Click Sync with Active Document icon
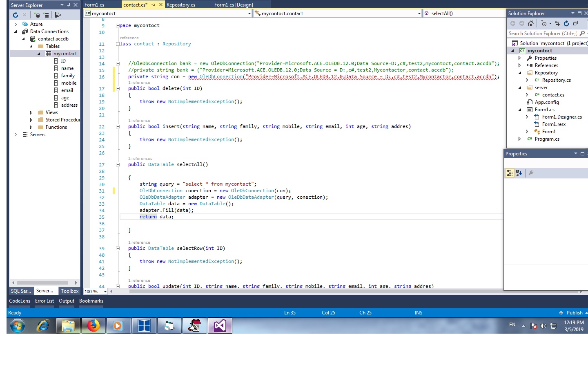Image resolution: width=588 pixels, height=368 pixels. tap(557, 23)
